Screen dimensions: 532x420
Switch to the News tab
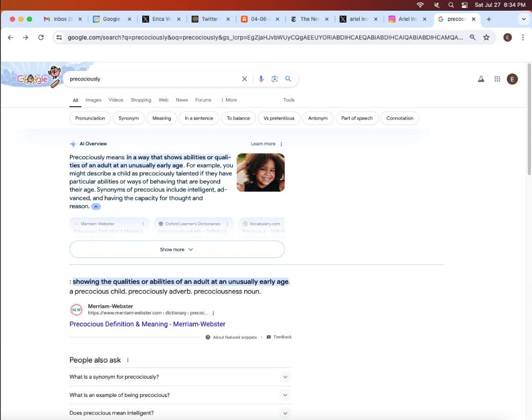[181, 100]
